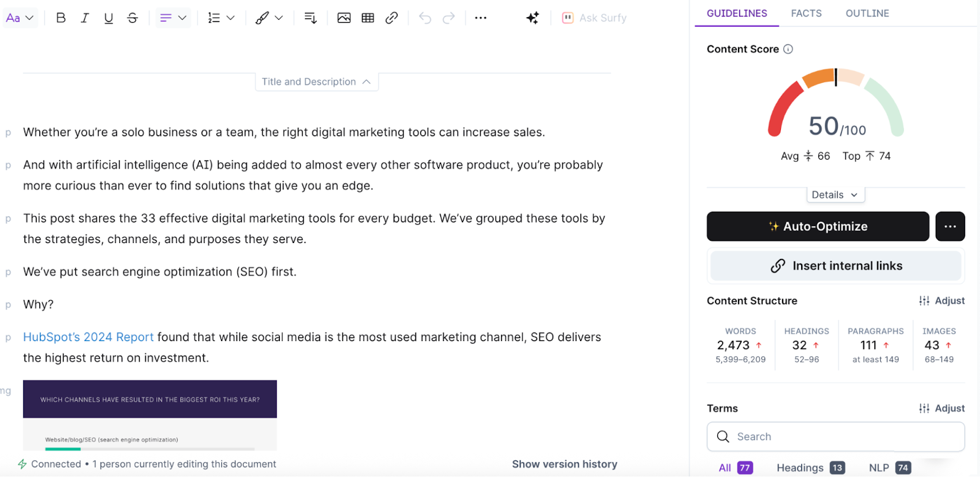Click the 'Avg 66' score label

pos(805,156)
